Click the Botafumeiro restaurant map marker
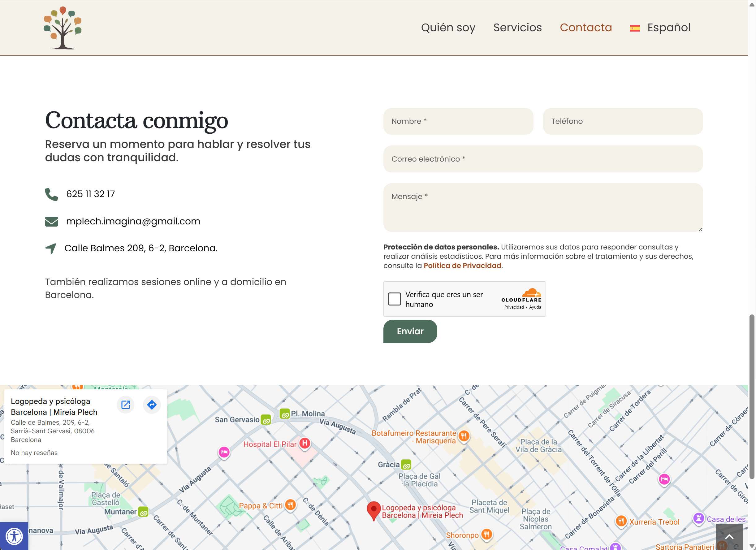The image size is (756, 550). [x=464, y=436]
